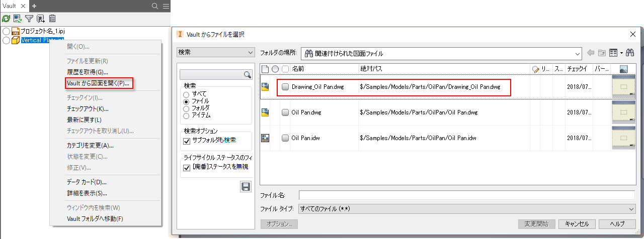
Task: Select the アイテム radio button
Action: click(187, 115)
